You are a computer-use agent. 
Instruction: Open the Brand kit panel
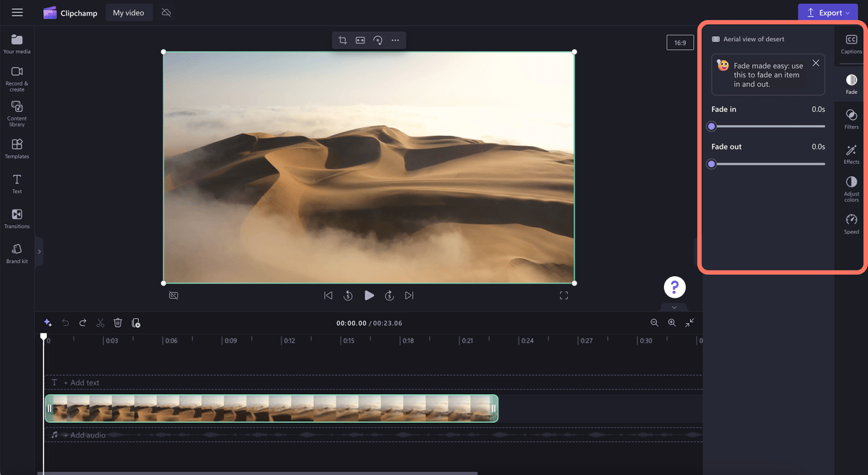(x=17, y=253)
